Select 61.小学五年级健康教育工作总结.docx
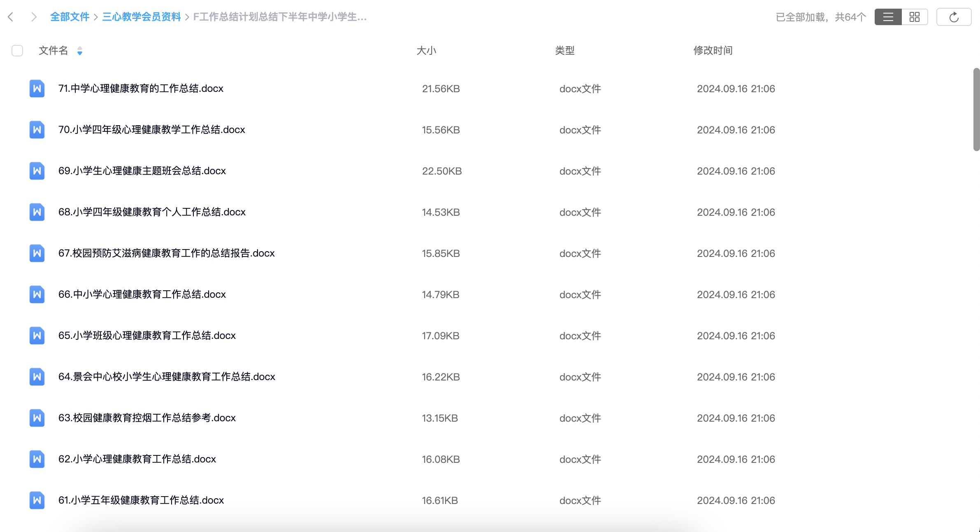The height and width of the screenshot is (532, 980). point(141,500)
